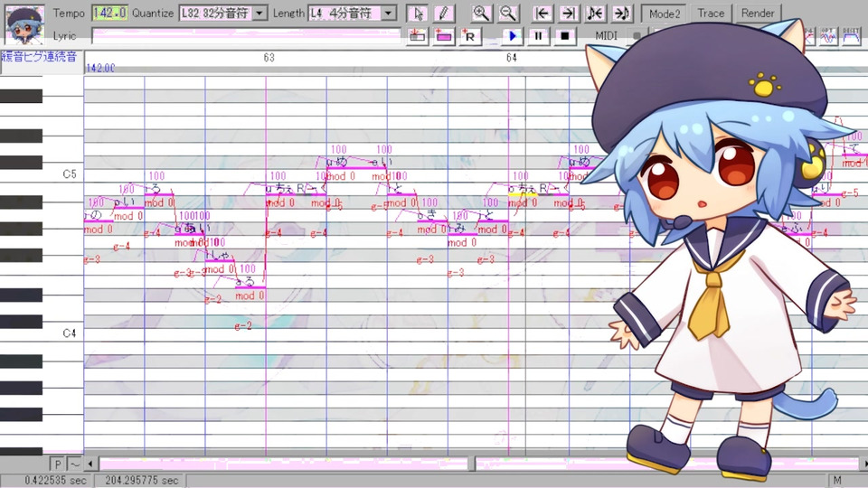Stop playback
This screenshot has height=488, width=868.
tap(564, 36)
